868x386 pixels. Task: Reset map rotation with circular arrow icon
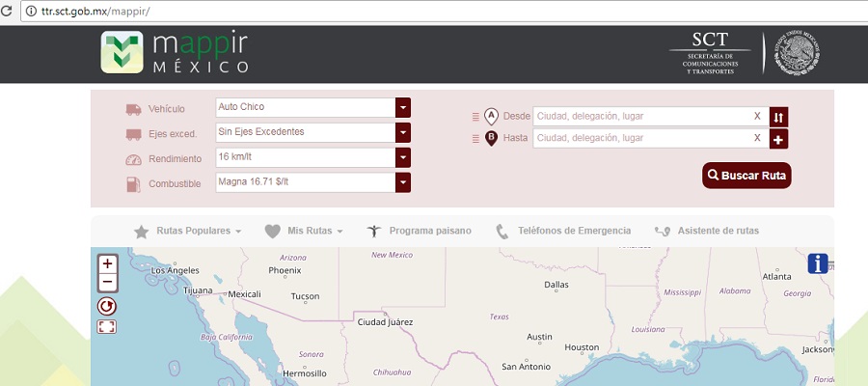pos(107,305)
